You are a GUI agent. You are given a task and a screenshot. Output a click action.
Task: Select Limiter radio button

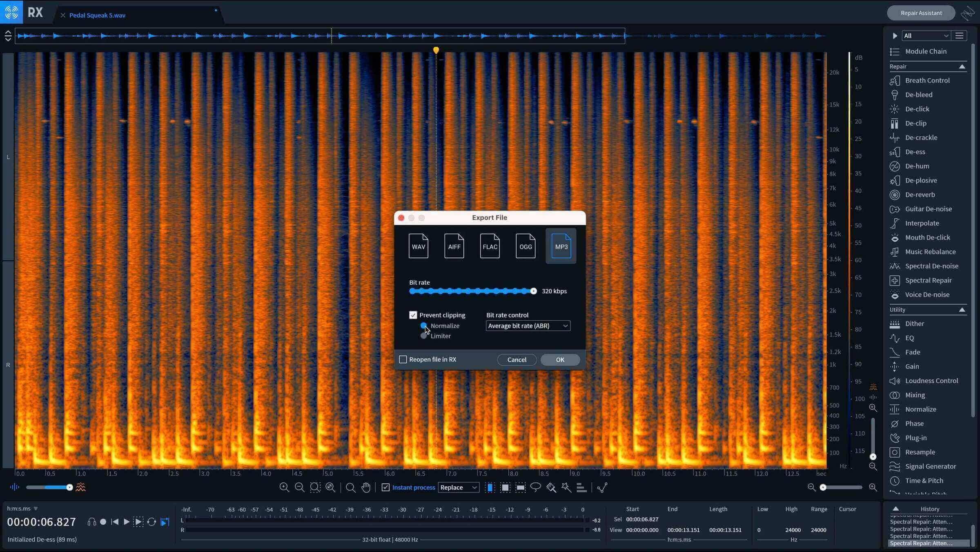(423, 336)
